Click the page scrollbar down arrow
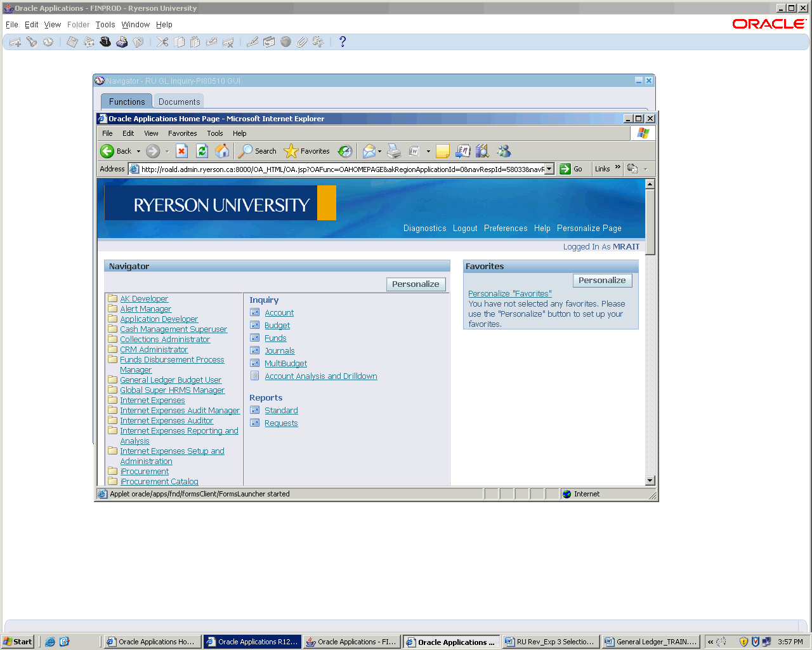This screenshot has height=650, width=812. pos(650,481)
